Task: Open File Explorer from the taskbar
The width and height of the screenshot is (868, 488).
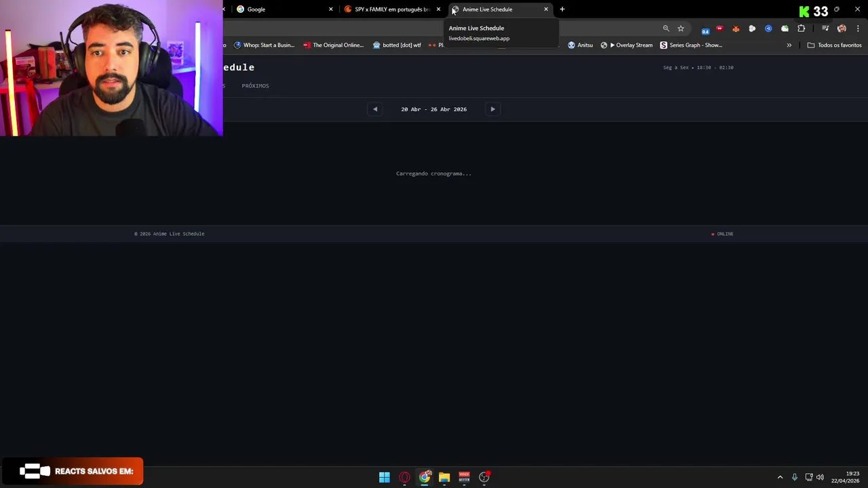Action: point(444,477)
